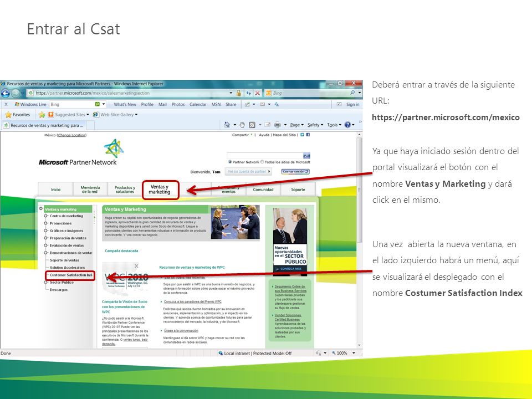Expand the Promociones tree node
This screenshot has width=532, height=399.
coord(46,223)
